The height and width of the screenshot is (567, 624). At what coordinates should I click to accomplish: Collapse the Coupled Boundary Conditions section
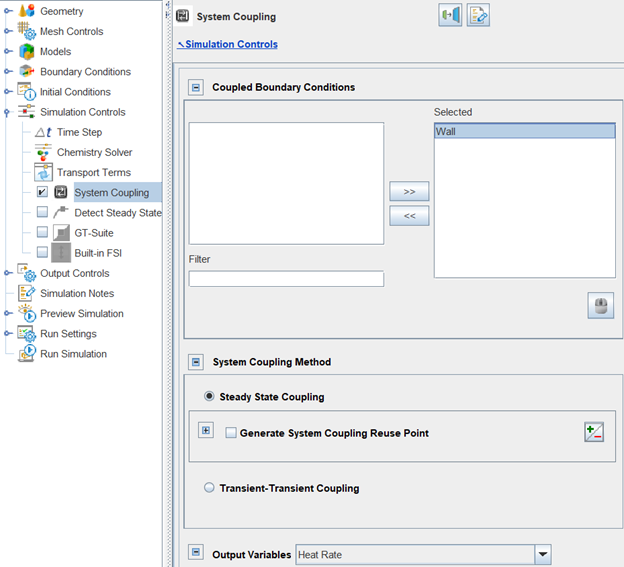pos(196,87)
